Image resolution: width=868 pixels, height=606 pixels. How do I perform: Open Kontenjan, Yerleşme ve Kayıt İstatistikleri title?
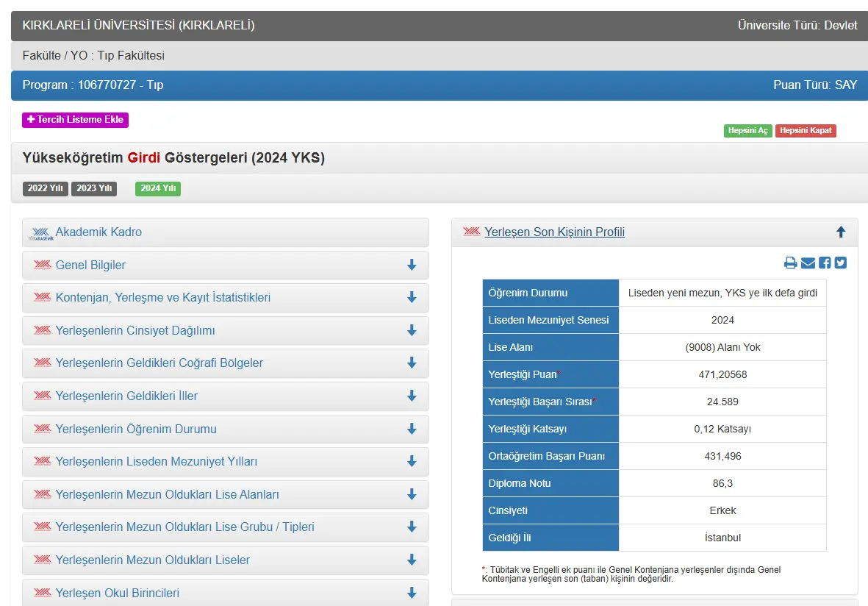pos(162,297)
